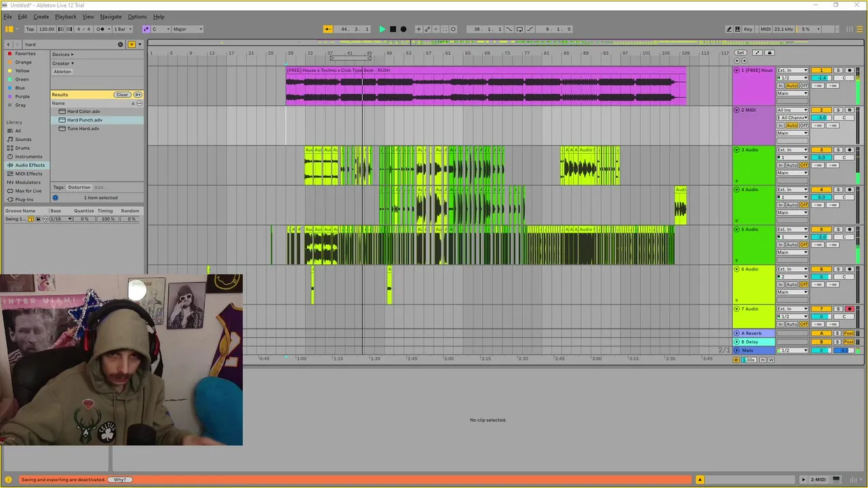Toggle the H height optimize button

point(762,360)
